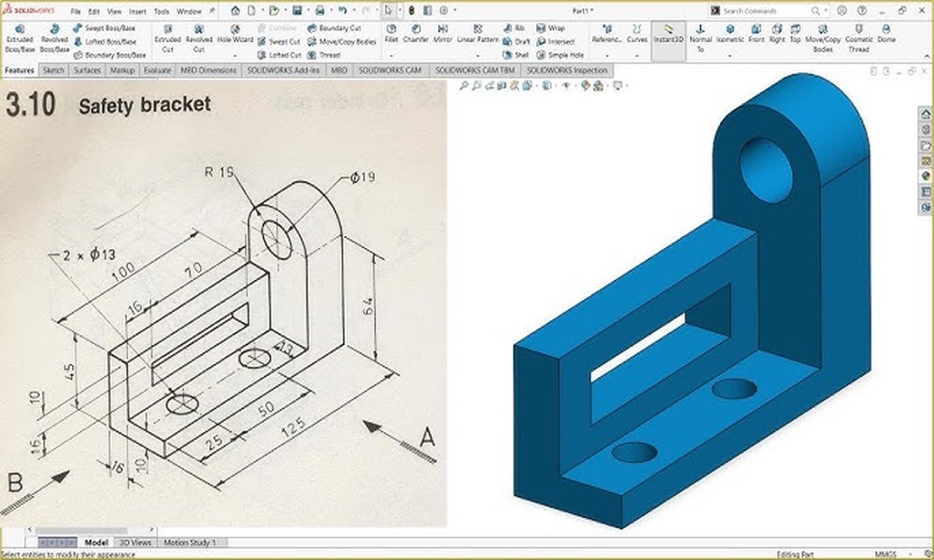Click the Home icon in quick toolbar
Screen dimensions: 934x560
235,10
